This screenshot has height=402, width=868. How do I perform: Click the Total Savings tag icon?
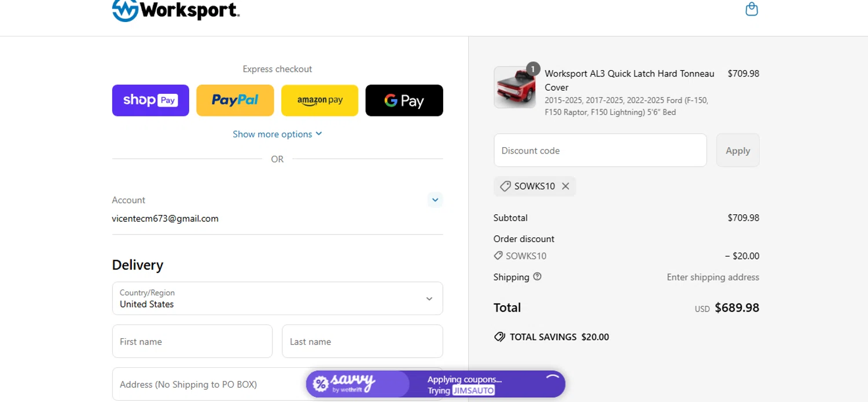coord(499,337)
